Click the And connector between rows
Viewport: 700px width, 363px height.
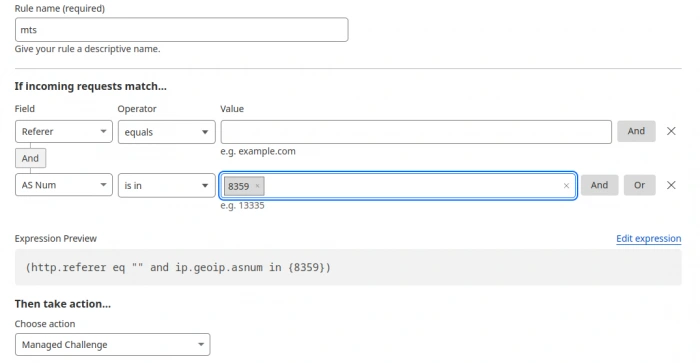30,158
